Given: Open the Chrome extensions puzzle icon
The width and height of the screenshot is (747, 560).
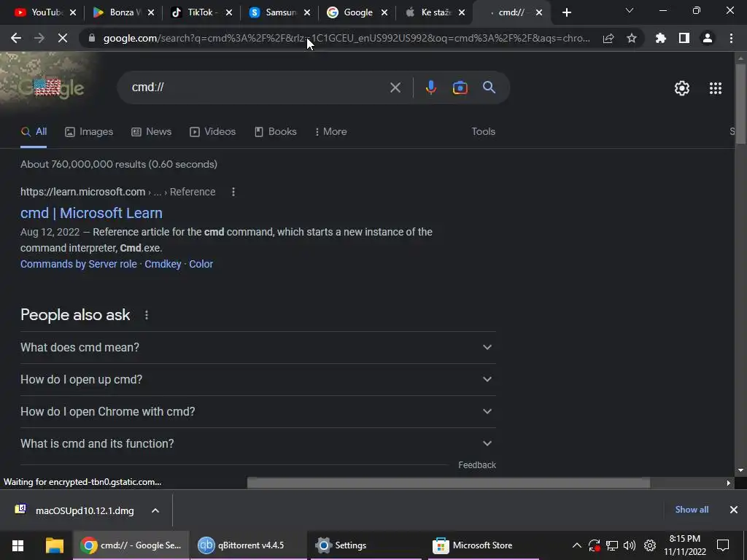Looking at the screenshot, I should (661, 38).
